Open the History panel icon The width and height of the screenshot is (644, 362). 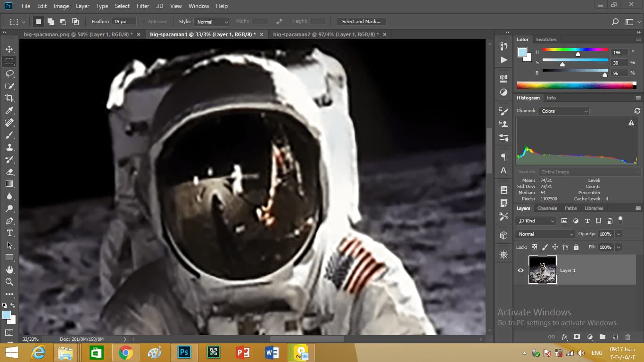pyautogui.click(x=504, y=46)
